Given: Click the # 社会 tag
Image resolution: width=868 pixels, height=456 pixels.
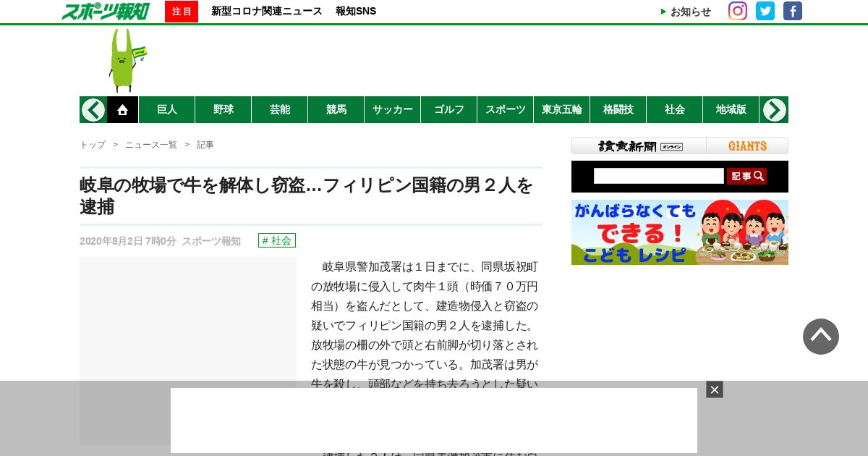Looking at the screenshot, I should click(277, 240).
